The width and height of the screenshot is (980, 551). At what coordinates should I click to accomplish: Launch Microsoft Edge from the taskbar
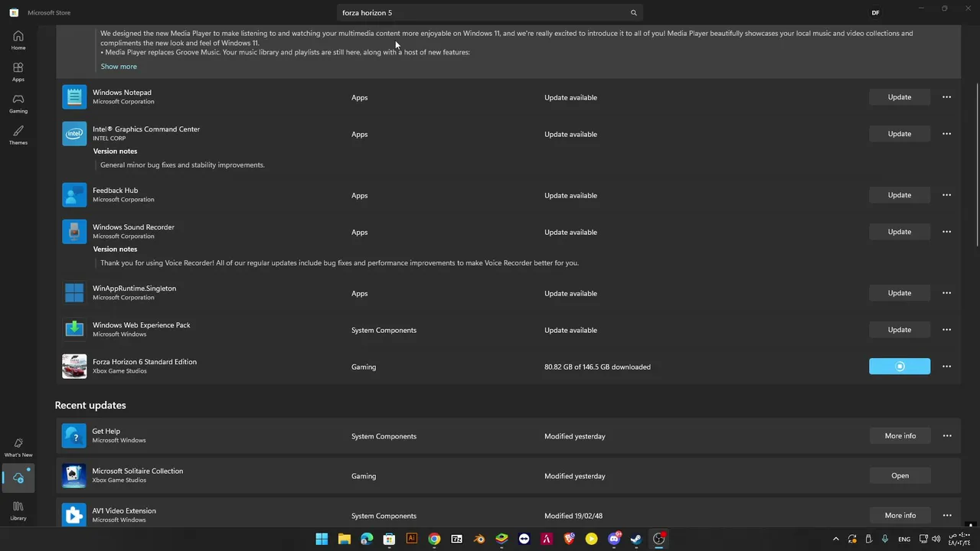click(x=367, y=539)
